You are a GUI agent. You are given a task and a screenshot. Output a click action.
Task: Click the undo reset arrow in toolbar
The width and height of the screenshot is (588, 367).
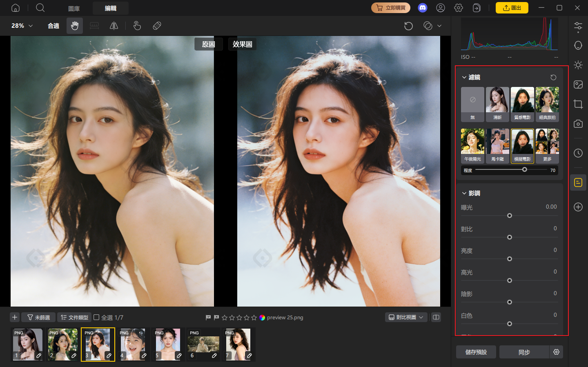click(408, 26)
